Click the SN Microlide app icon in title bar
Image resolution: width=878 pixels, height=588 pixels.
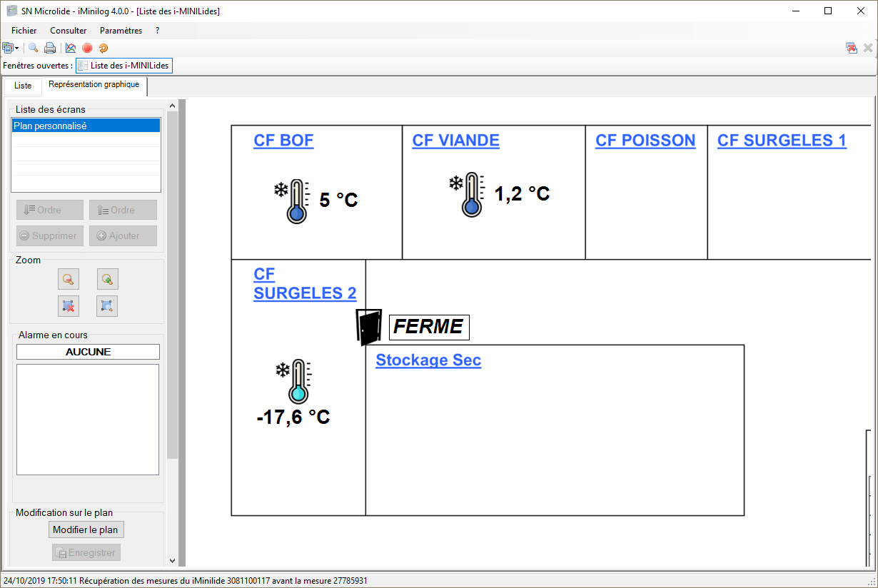pos(11,11)
